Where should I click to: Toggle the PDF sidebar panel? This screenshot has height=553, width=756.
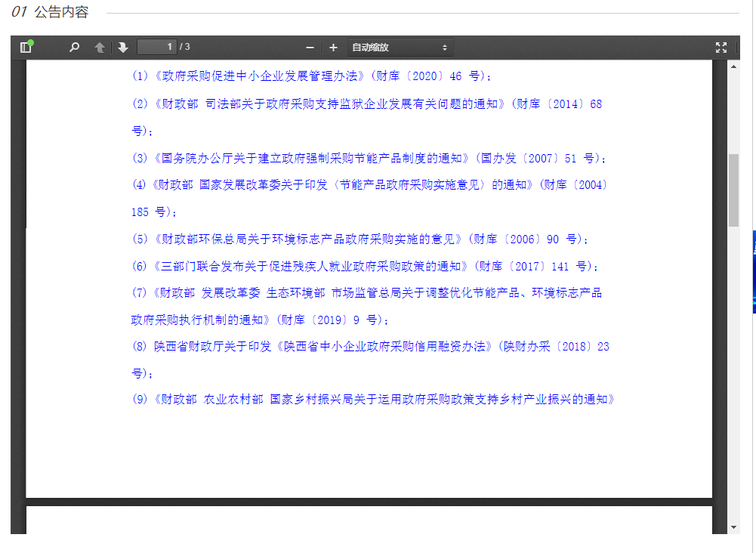tap(26, 48)
